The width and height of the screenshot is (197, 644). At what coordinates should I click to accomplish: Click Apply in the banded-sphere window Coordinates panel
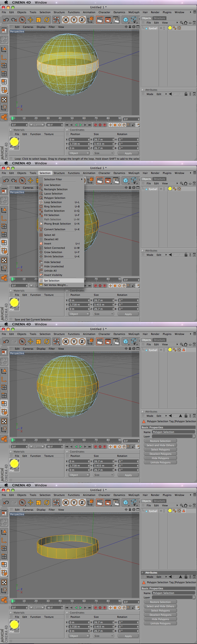click(128, 153)
